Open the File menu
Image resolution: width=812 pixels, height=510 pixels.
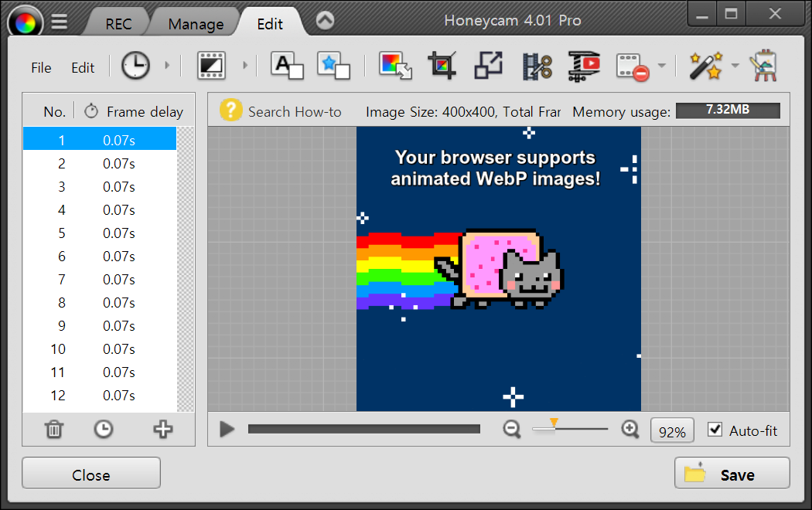(x=41, y=68)
